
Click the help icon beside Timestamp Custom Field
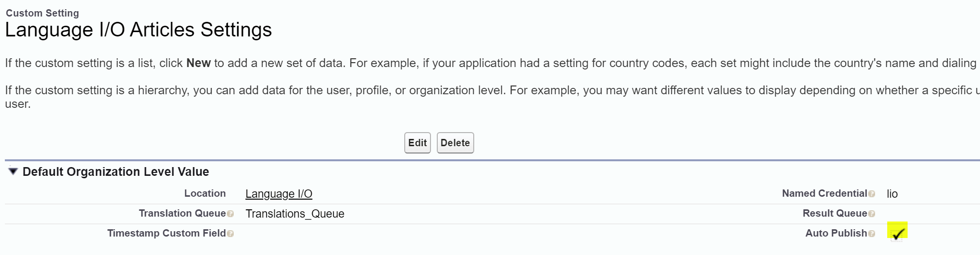[x=230, y=234]
